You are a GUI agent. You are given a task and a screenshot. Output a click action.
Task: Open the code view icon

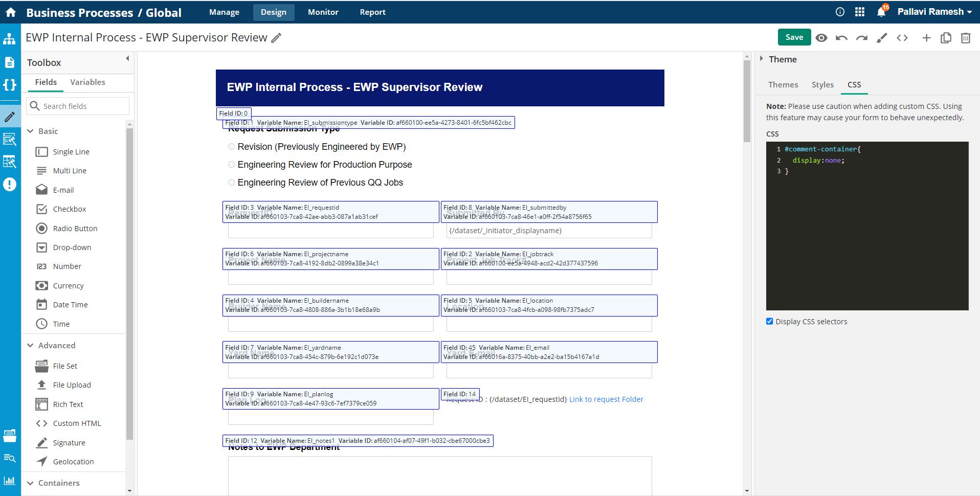coord(902,38)
